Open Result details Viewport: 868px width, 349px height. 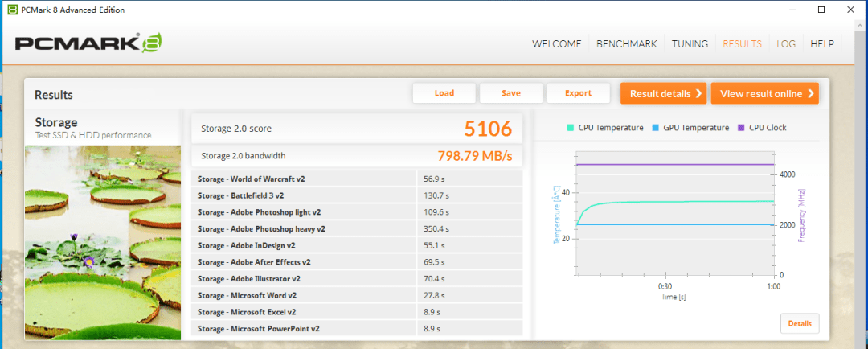[664, 93]
